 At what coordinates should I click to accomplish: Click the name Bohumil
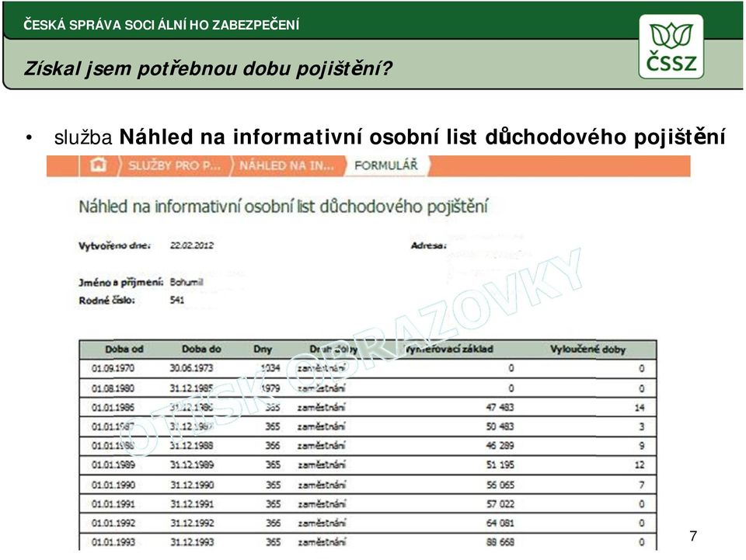(186, 282)
